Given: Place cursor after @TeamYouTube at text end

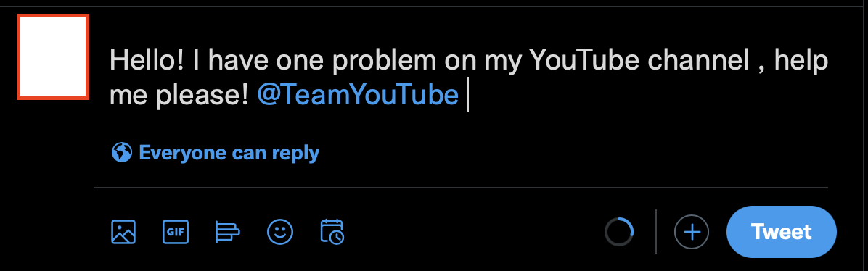Looking at the screenshot, I should (467, 96).
